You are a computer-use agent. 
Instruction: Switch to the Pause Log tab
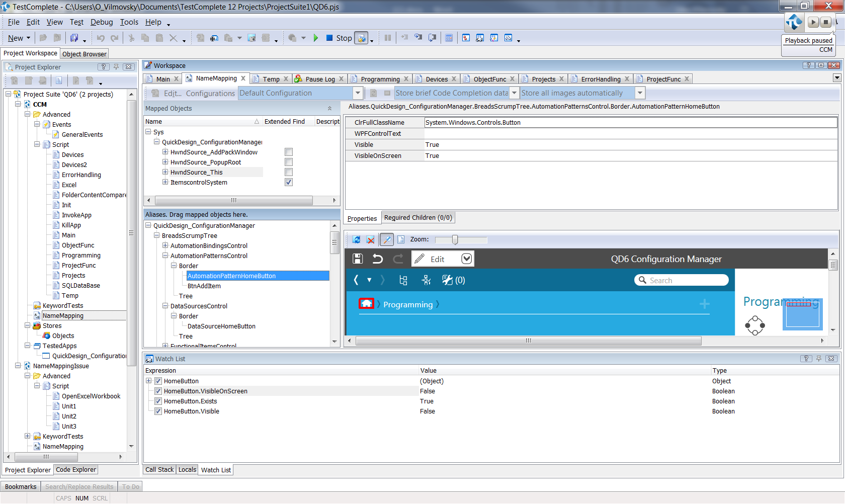click(x=319, y=79)
